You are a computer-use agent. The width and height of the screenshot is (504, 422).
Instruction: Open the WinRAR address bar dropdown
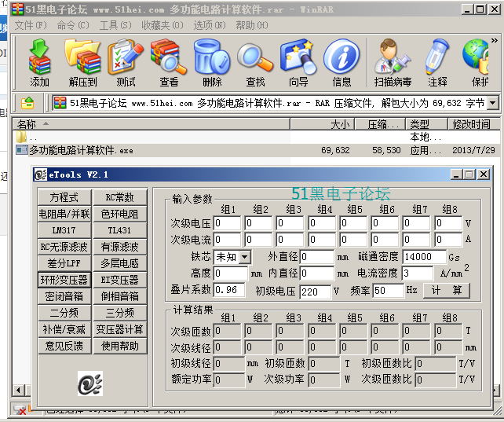pos(492,103)
